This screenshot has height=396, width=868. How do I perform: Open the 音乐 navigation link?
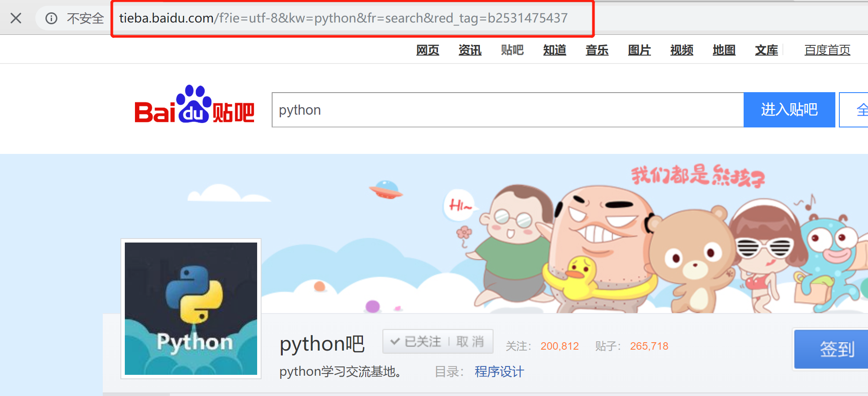[597, 50]
